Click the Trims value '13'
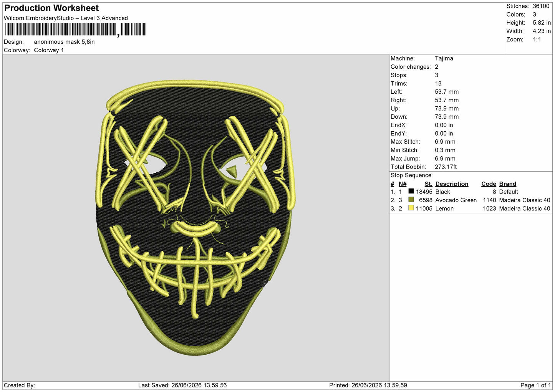 [x=438, y=84]
